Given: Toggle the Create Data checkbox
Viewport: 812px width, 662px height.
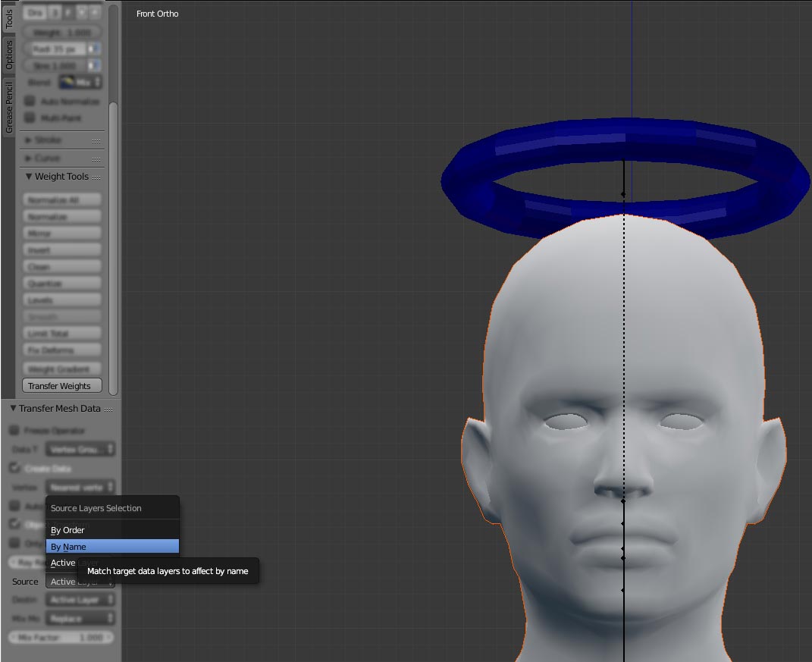Looking at the screenshot, I should click(x=14, y=468).
